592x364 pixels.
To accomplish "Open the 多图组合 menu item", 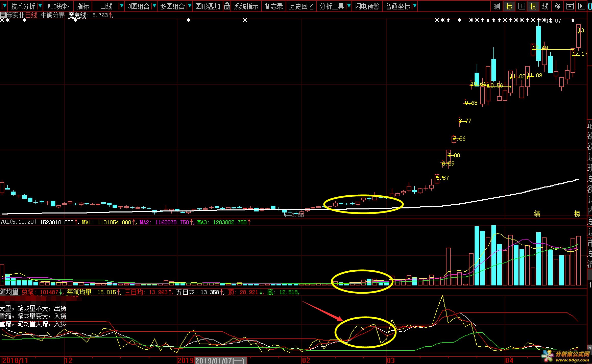I will 173,6.
